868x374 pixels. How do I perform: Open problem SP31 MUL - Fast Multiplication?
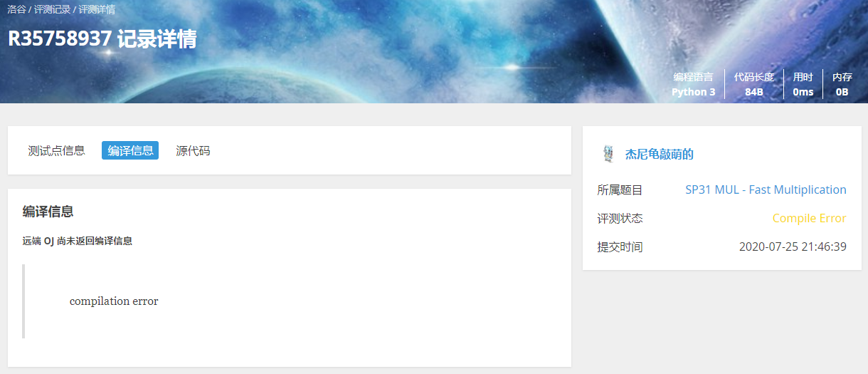766,189
